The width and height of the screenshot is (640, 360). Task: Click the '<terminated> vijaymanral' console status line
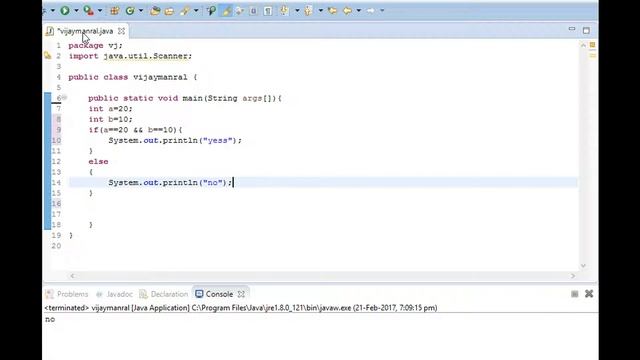241,308
